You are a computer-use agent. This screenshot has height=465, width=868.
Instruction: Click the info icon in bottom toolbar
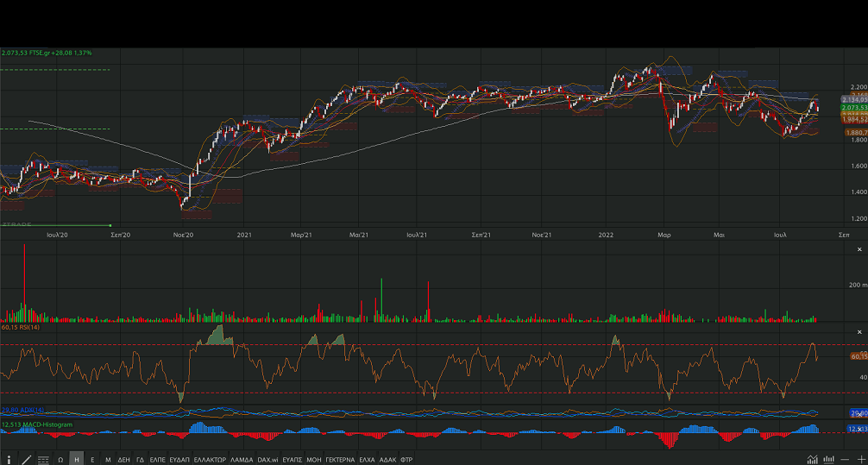(9, 460)
